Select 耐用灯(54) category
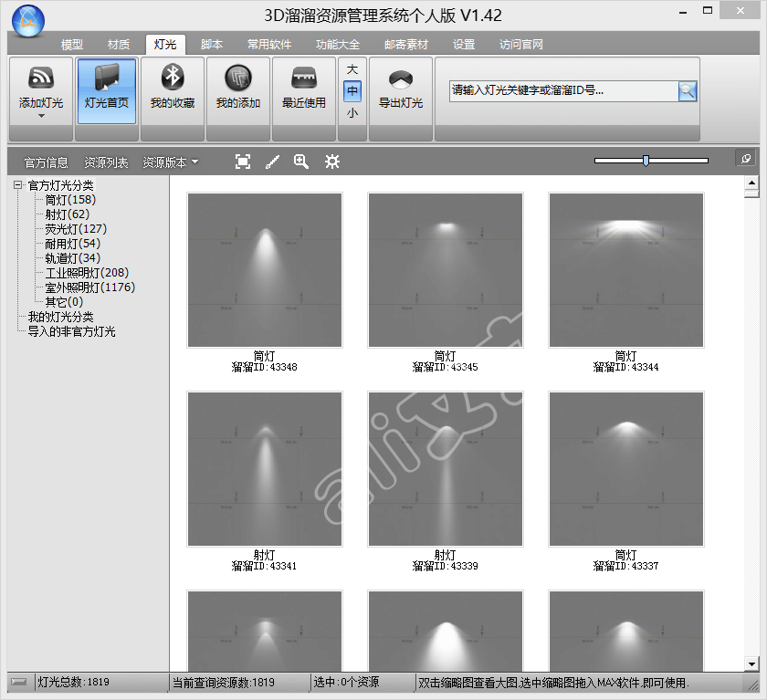 click(73, 244)
